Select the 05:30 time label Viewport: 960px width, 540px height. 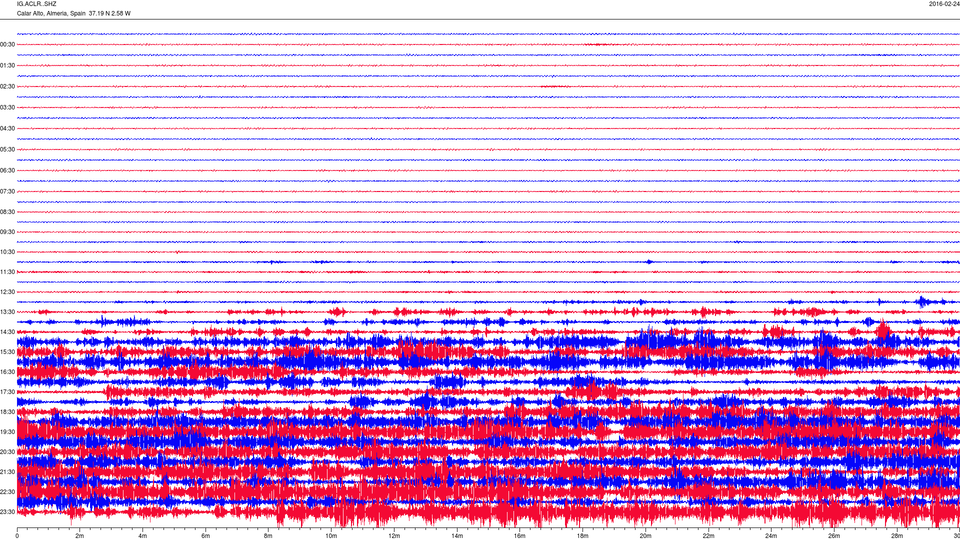tap(7, 149)
